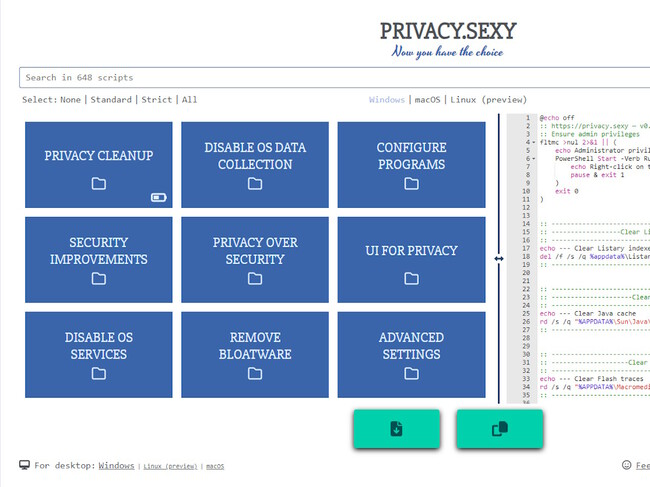Screen dimensions: 650x487
Task: Toggle the Privacy Cleanup battery-style selection indicator
Action: 159,197
